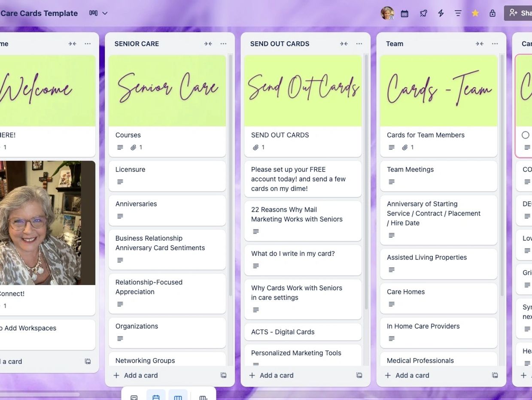Viewport: 532px width, 400px height.
Task: Open the Automation lightning bolt icon
Action: click(x=441, y=13)
